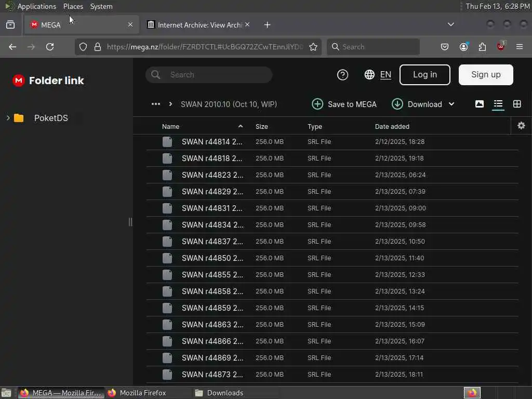Click the Log in button
The width and height of the screenshot is (532, 399).
click(425, 75)
